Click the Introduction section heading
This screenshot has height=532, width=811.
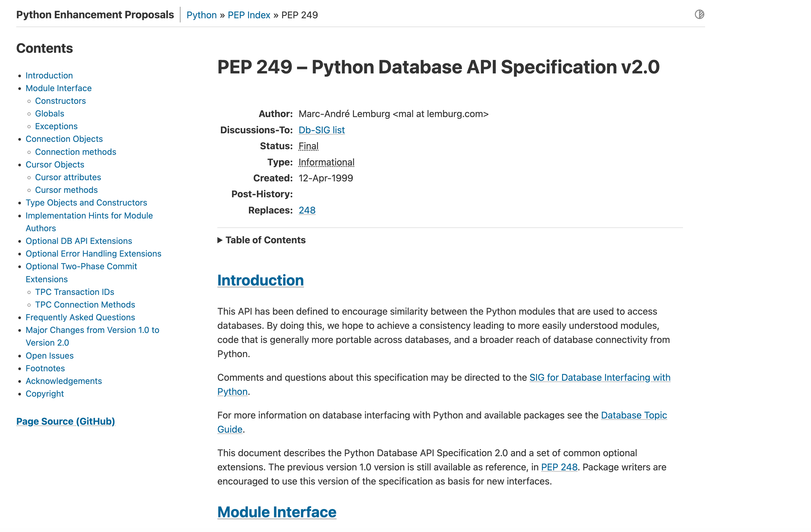[261, 280]
